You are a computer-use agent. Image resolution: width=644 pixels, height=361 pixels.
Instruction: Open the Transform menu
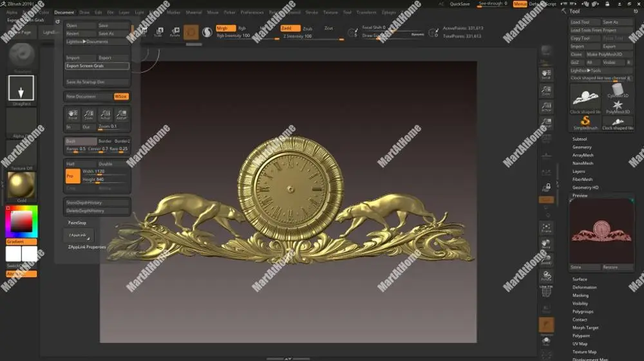click(366, 12)
